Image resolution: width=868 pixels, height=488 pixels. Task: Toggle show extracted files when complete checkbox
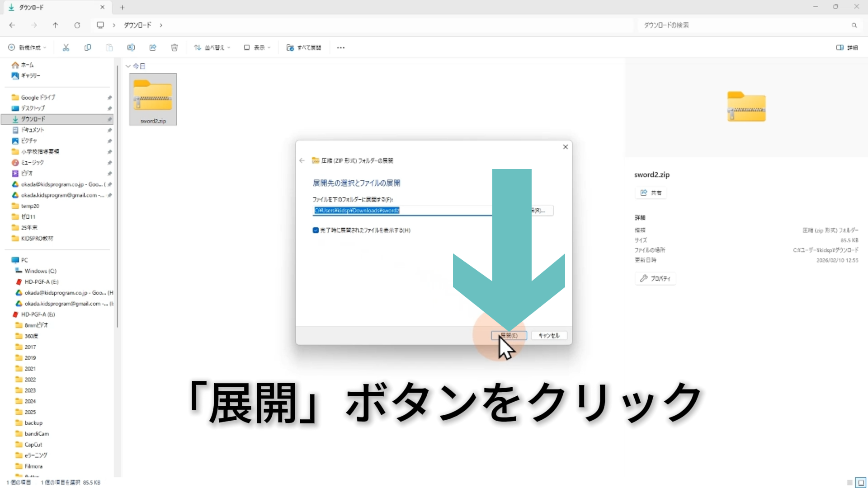click(x=316, y=230)
